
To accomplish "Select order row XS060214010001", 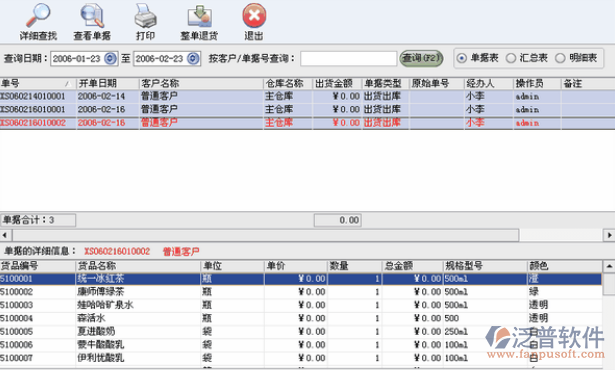I will [308, 96].
